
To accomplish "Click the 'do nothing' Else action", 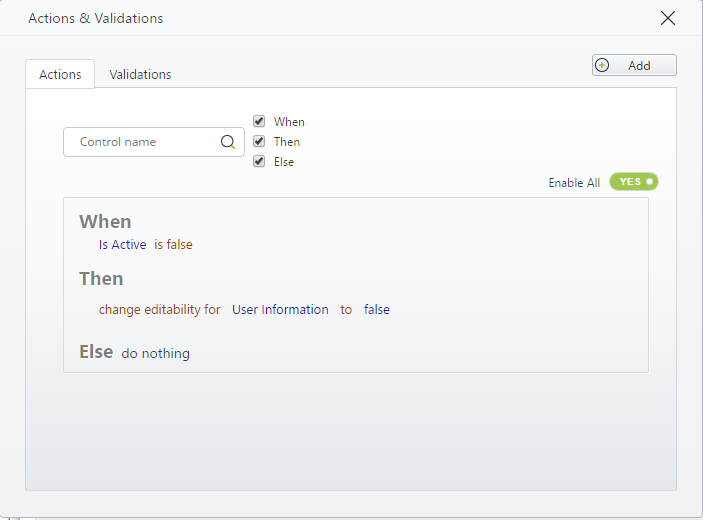I will 156,354.
